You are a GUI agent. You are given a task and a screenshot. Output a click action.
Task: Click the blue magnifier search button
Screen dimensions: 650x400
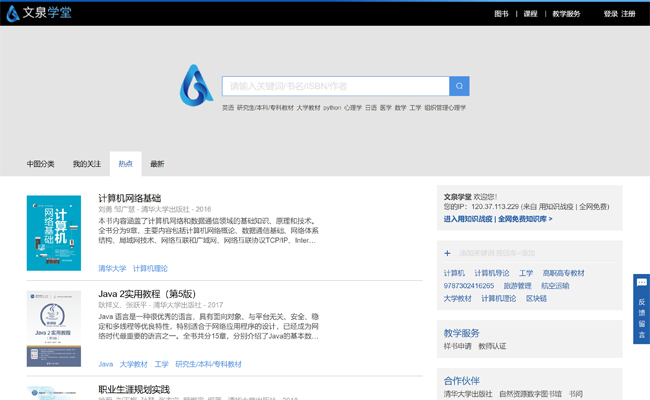tap(459, 86)
